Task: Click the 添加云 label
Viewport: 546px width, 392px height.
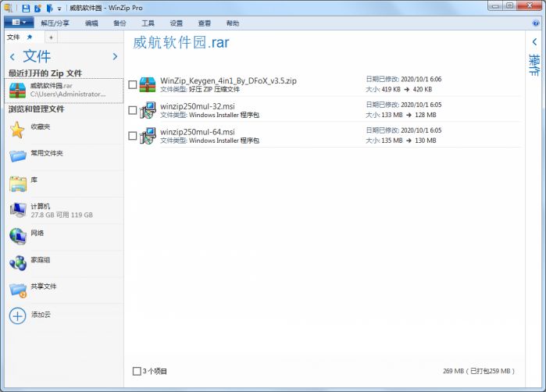Action: tap(41, 315)
